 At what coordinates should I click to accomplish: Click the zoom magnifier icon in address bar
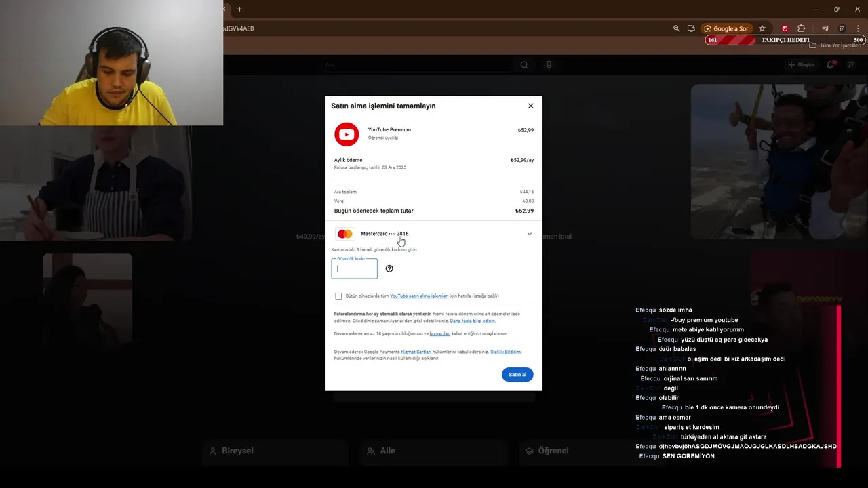tap(676, 28)
